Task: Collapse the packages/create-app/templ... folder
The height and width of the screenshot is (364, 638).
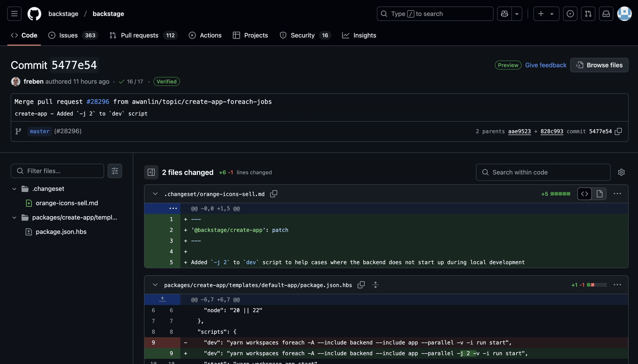Action: point(14,217)
